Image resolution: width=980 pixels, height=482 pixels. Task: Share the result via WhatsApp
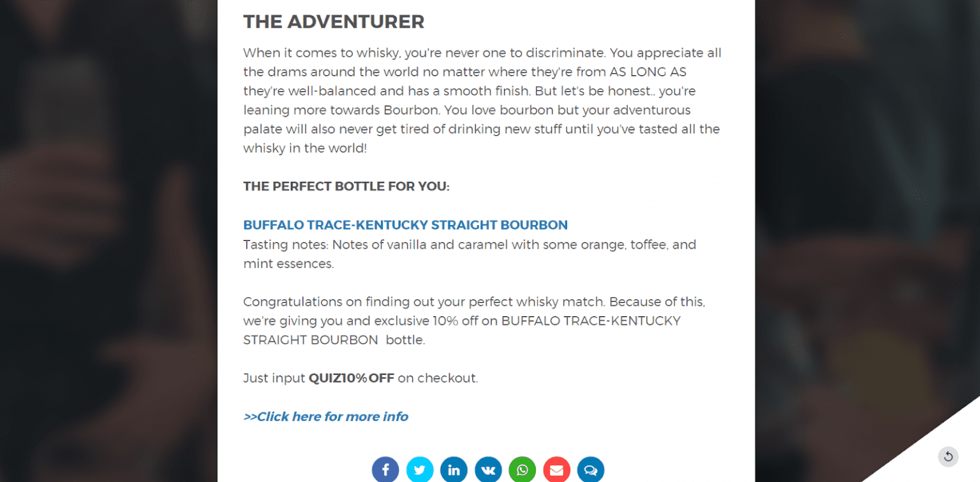523,470
